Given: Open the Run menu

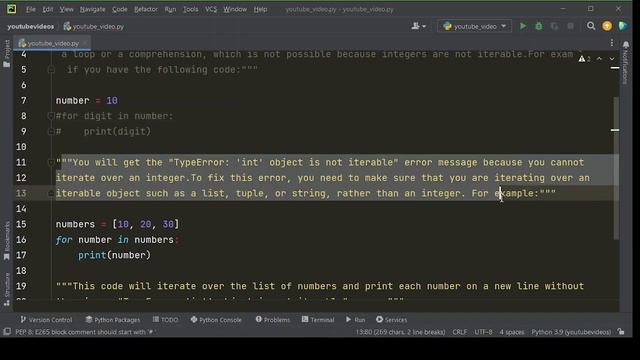Looking at the screenshot, I should click(170, 9).
